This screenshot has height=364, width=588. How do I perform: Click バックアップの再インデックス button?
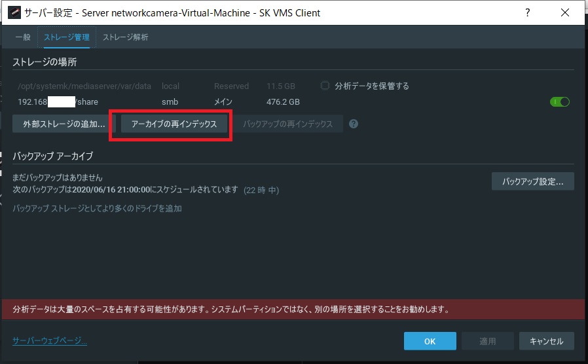click(287, 124)
